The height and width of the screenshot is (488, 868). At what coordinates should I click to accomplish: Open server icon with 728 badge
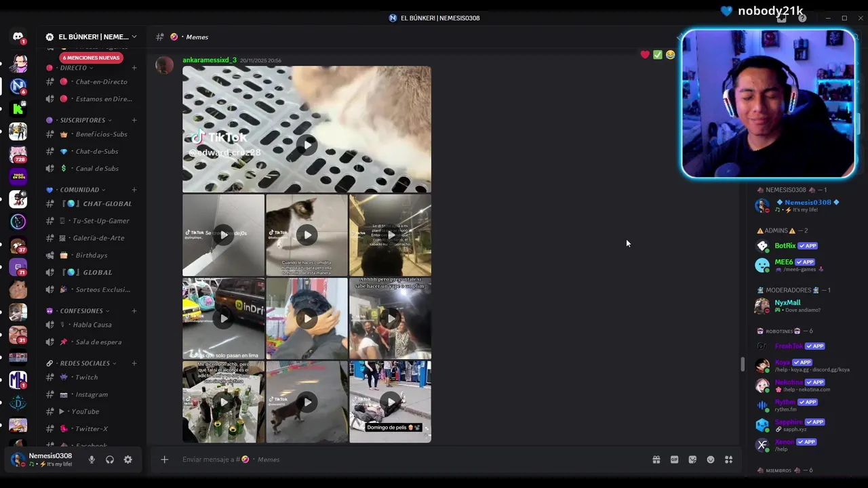(x=18, y=154)
